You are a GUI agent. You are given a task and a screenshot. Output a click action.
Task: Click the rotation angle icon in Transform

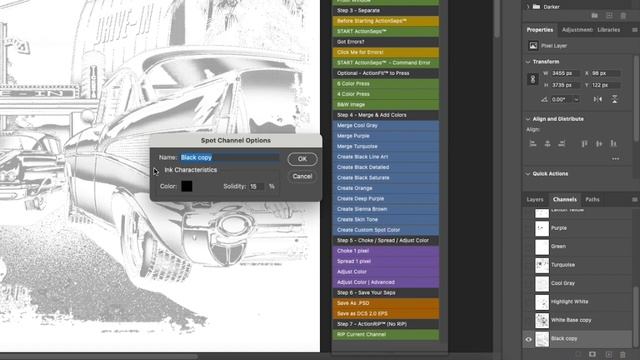pyautogui.click(x=544, y=99)
